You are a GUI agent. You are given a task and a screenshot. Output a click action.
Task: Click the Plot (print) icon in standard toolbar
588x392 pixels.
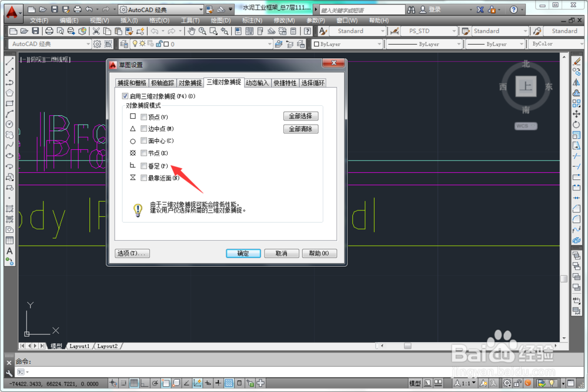(49, 31)
